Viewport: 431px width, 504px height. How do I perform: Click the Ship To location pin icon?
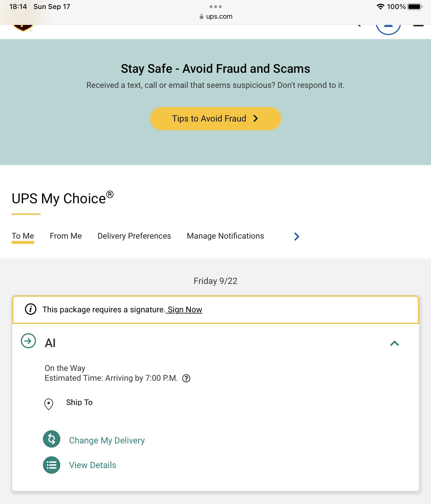pos(49,404)
